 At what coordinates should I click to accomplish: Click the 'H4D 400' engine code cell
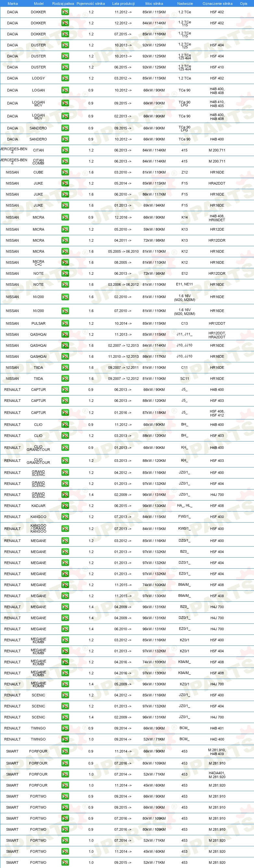coord(217,739)
